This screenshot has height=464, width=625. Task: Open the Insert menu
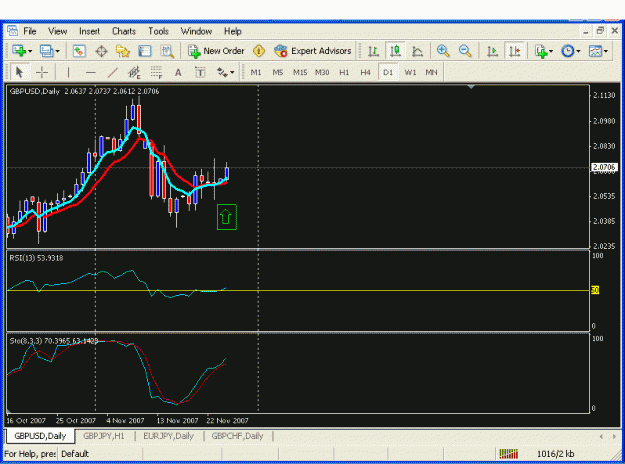(x=89, y=31)
